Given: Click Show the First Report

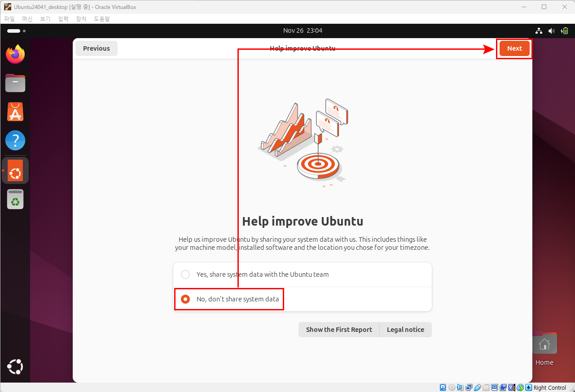Looking at the screenshot, I should coord(339,330).
